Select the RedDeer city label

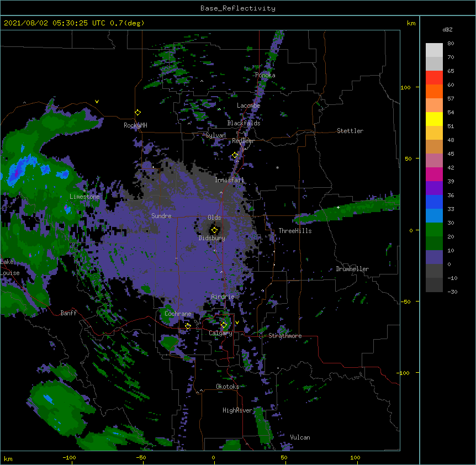click(x=243, y=141)
